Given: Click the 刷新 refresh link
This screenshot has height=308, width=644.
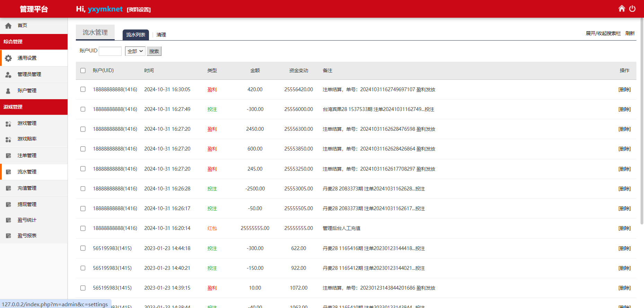Looking at the screenshot, I should (630, 33).
